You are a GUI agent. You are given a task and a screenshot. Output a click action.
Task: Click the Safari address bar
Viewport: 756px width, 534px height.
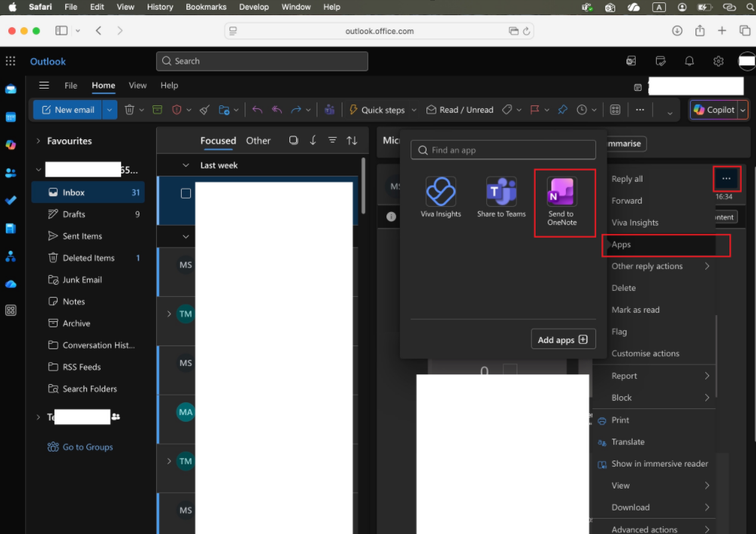point(379,31)
